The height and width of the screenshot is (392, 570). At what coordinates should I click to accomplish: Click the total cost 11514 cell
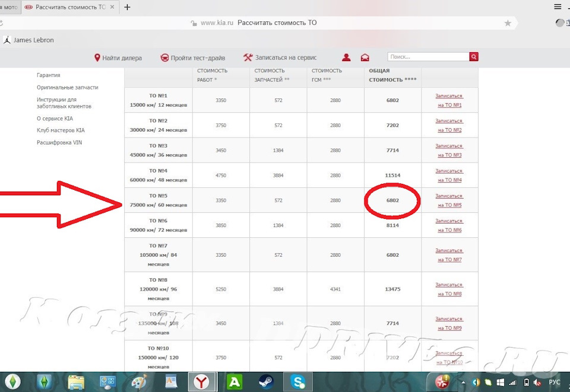[x=392, y=176]
